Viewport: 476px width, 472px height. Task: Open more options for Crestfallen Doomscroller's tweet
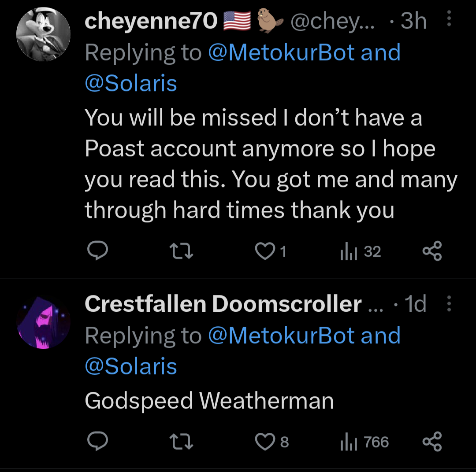pyautogui.click(x=449, y=303)
